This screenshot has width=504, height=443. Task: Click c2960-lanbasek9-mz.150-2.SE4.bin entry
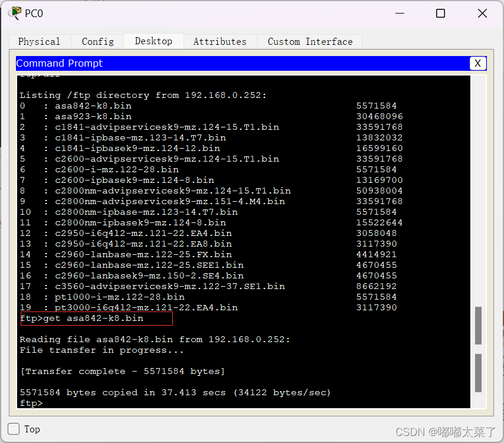149,275
